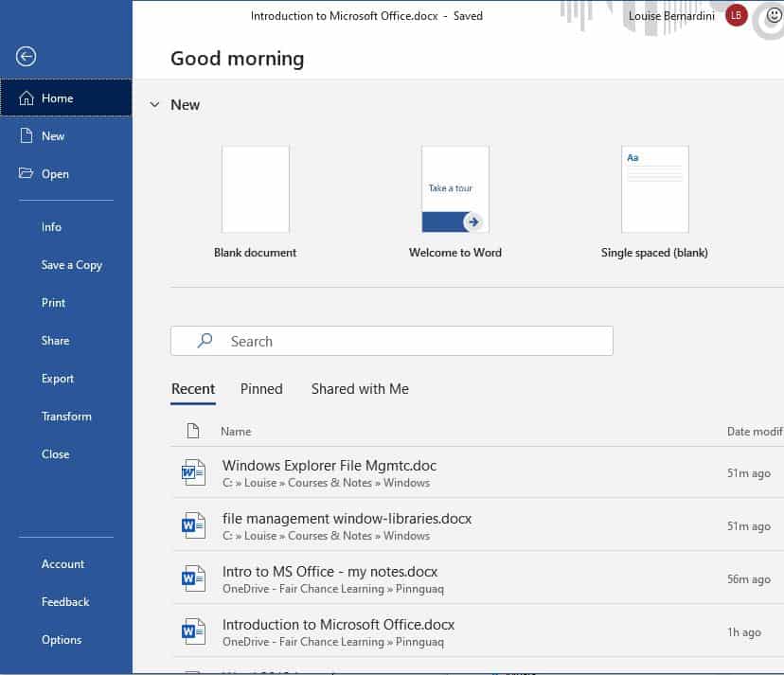Open Word Options
The height and width of the screenshot is (675, 784).
pyautogui.click(x=62, y=640)
